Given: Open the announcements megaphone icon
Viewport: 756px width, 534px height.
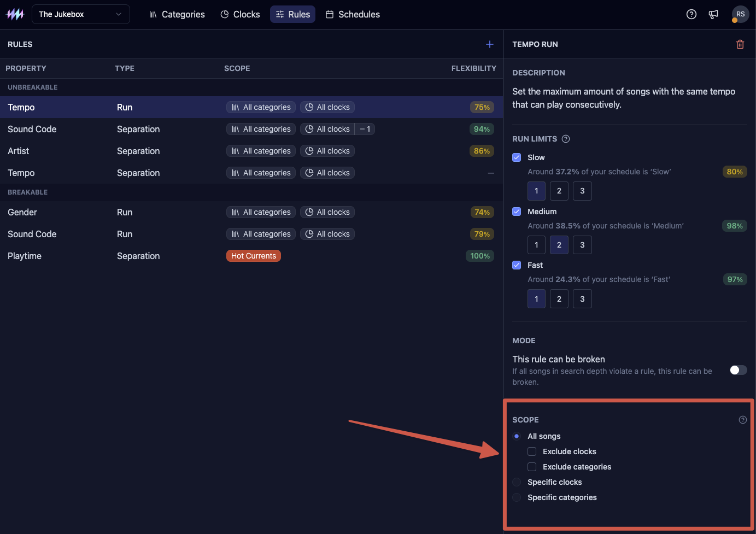Looking at the screenshot, I should point(713,14).
